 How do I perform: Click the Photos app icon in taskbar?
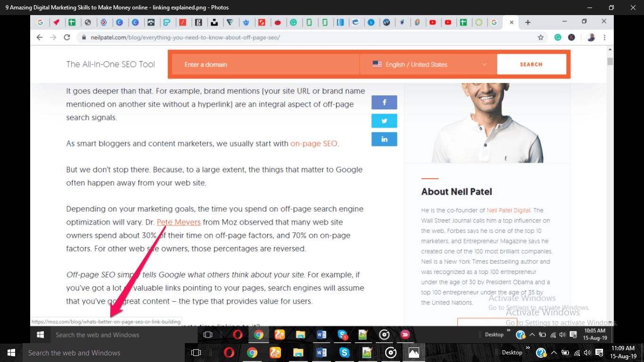pos(413,353)
